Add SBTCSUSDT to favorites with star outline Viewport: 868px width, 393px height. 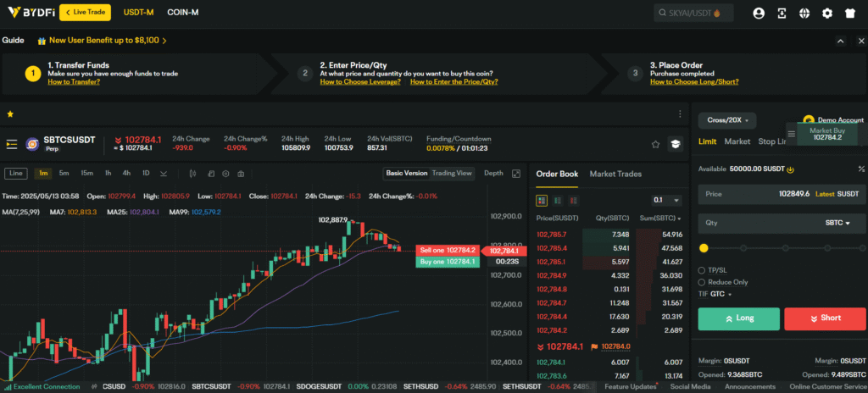[655, 145]
